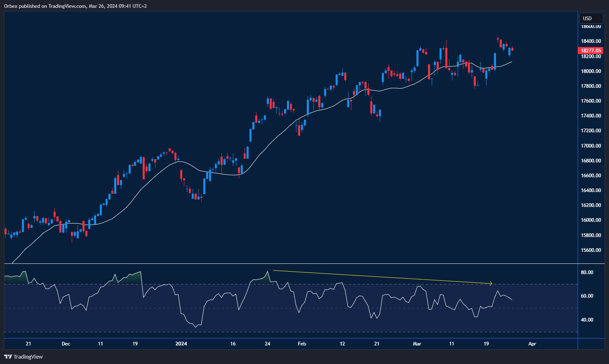Select the yellow descending RSI divergence line

click(379, 277)
